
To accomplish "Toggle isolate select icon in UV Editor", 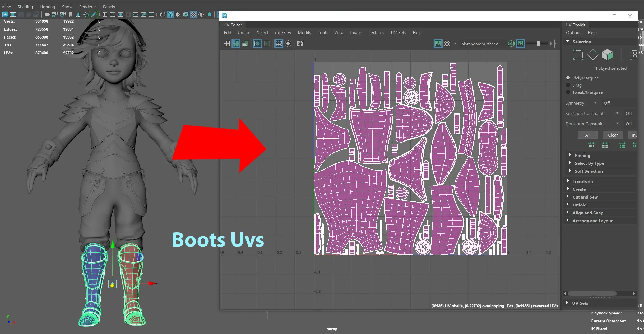I will [288, 44].
